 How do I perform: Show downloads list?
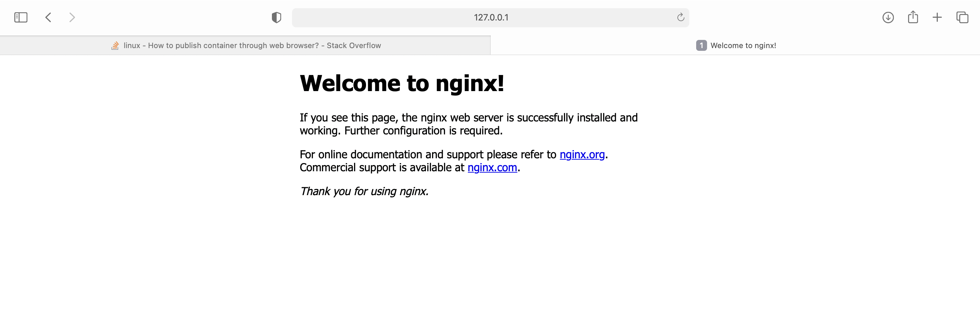pyautogui.click(x=888, y=17)
